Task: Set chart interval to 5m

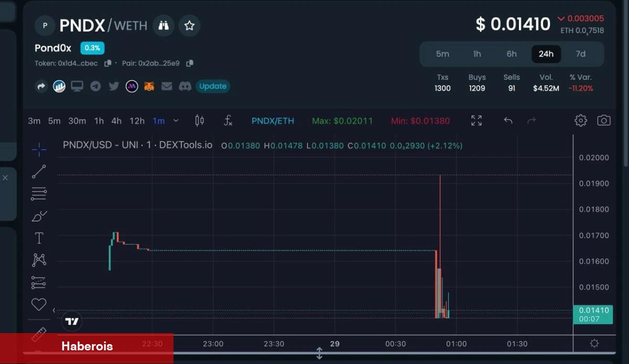Action: 55,121
